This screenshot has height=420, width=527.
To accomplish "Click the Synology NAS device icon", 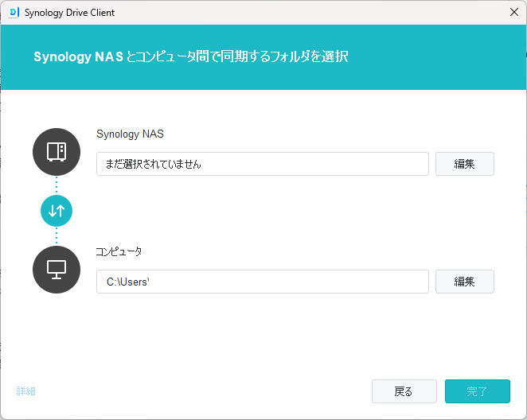I will (57, 152).
